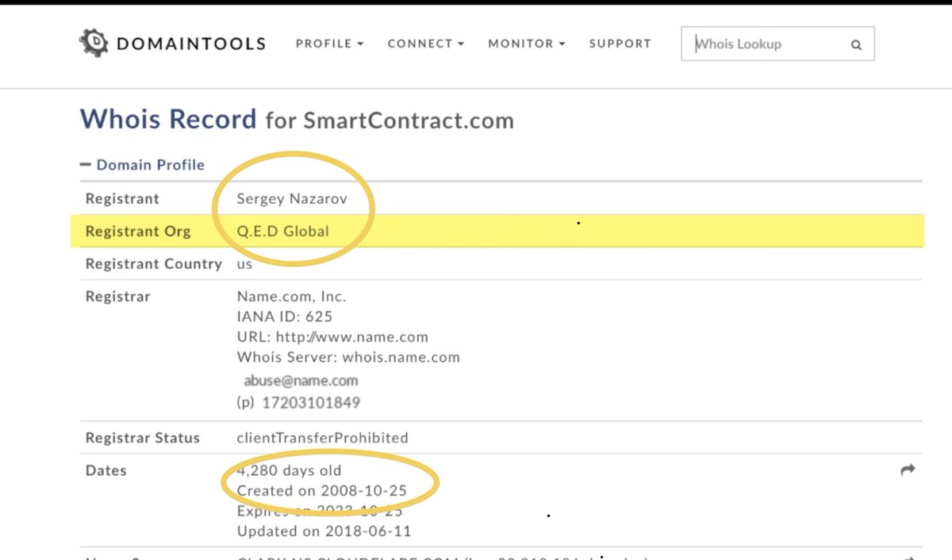Click Updated on 2018-06-11 date
The height and width of the screenshot is (560, 952).
coord(324,531)
